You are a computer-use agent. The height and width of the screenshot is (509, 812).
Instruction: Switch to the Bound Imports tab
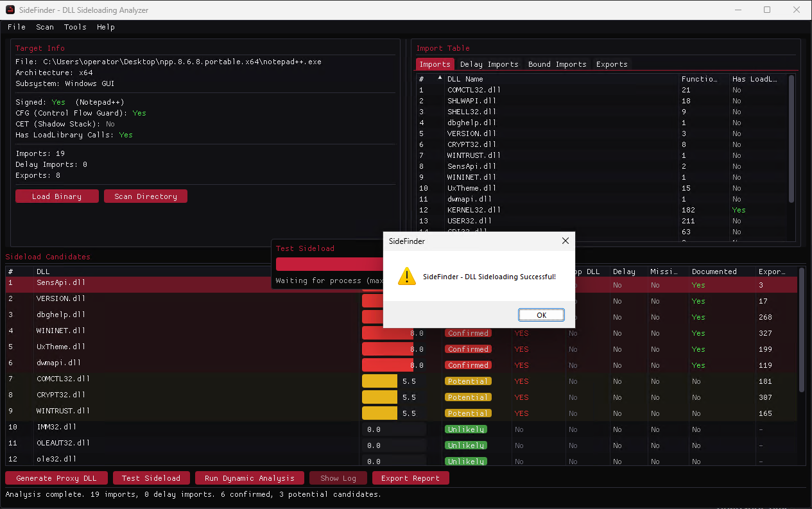click(557, 64)
